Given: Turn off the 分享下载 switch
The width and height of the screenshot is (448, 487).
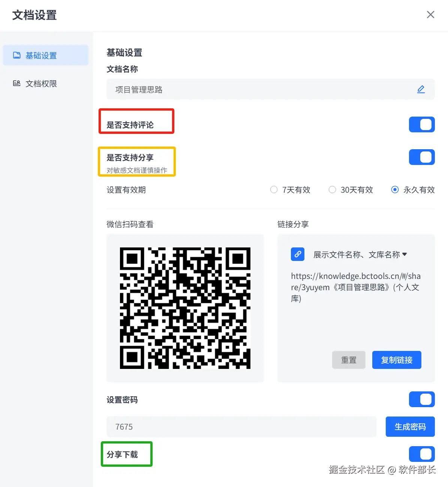Looking at the screenshot, I should 422,454.
